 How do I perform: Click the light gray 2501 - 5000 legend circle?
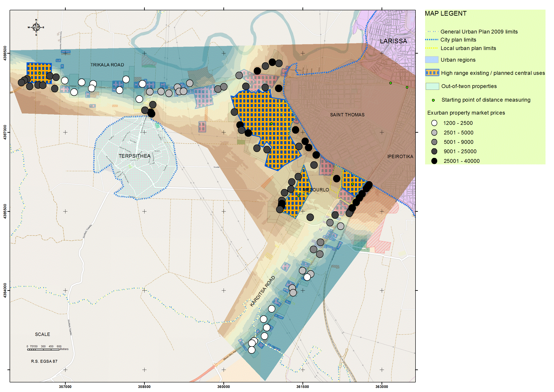point(434,132)
